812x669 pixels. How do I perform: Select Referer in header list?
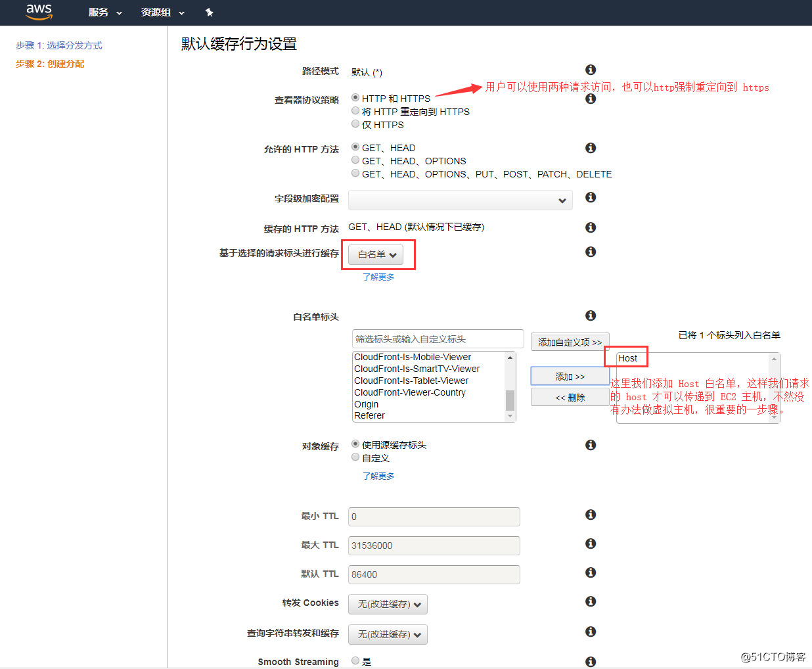click(429, 415)
